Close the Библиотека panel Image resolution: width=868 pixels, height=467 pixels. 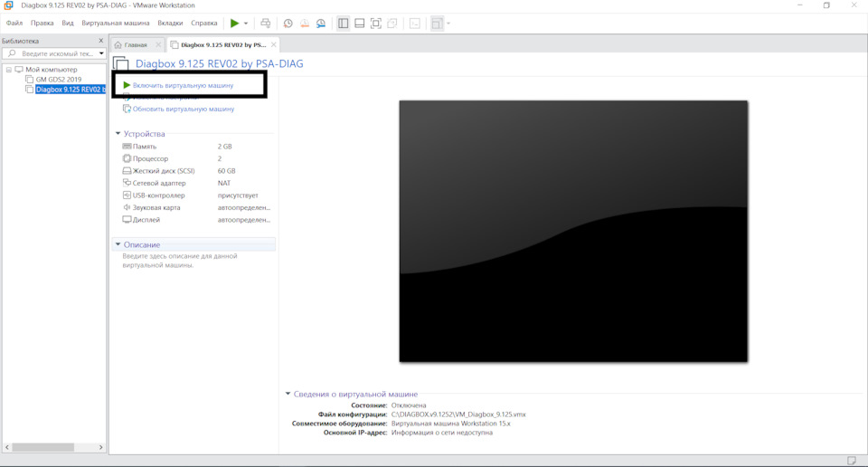point(100,41)
